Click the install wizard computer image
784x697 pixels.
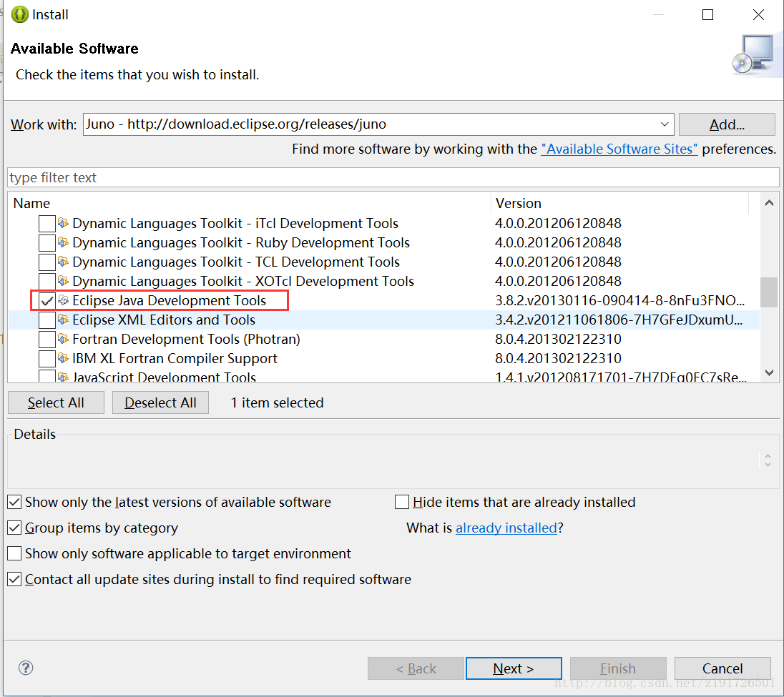coord(755,54)
